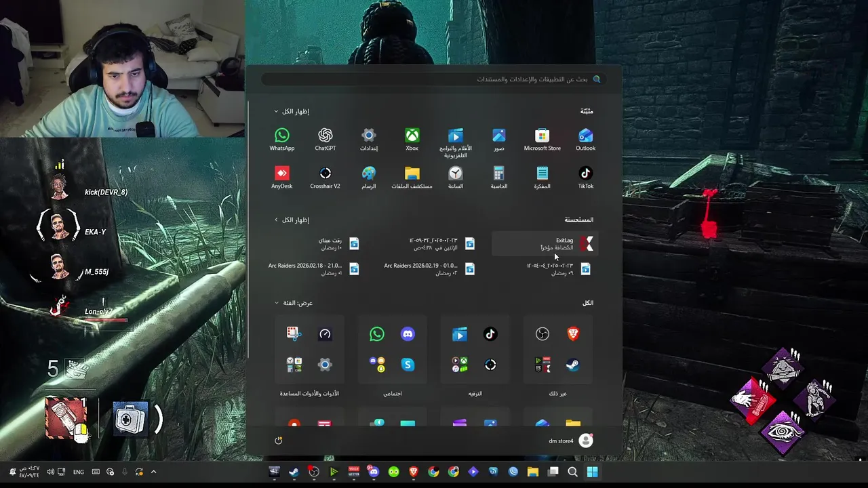Screen dimensions: 868x488
Task: Open WhatsApp from the pinned apps
Action: (x=282, y=140)
